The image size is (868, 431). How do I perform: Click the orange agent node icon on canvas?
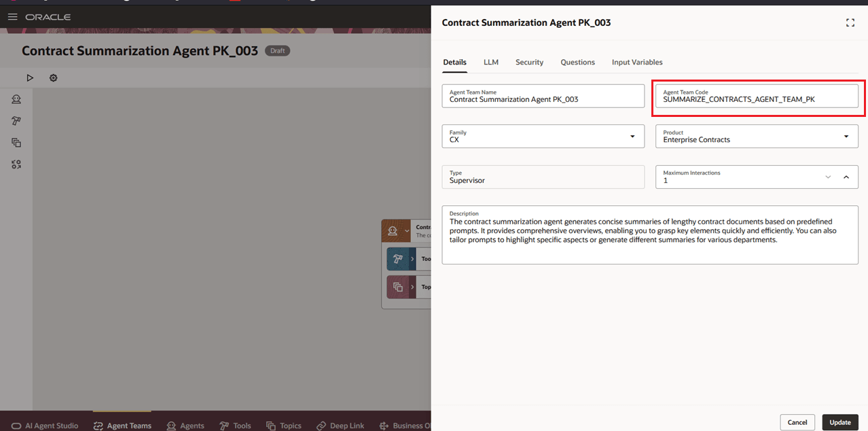pyautogui.click(x=392, y=231)
